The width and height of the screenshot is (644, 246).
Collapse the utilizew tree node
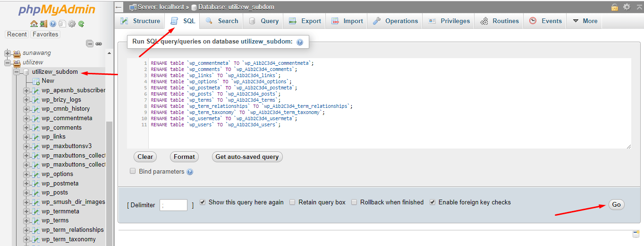click(7, 62)
